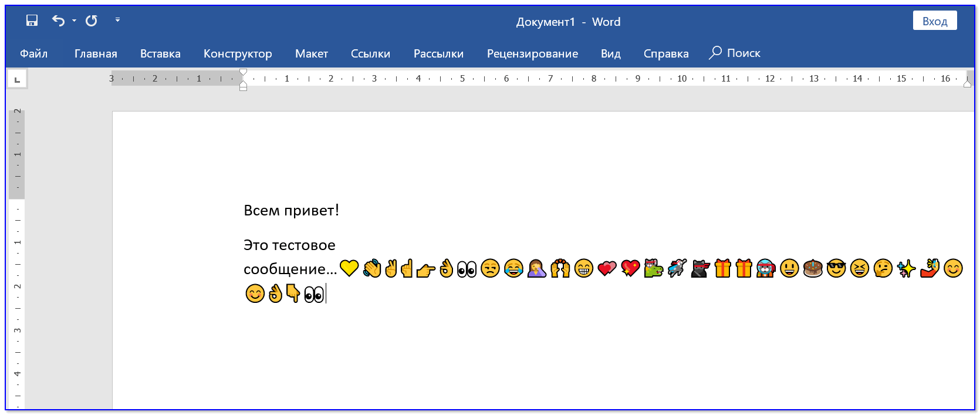980x415 pixels.
Task: Place the cursor in 'Всем привет!' text
Action: point(291,210)
